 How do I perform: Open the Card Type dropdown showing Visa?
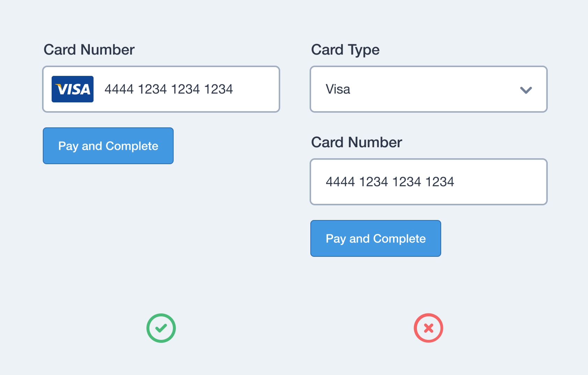coord(428,89)
